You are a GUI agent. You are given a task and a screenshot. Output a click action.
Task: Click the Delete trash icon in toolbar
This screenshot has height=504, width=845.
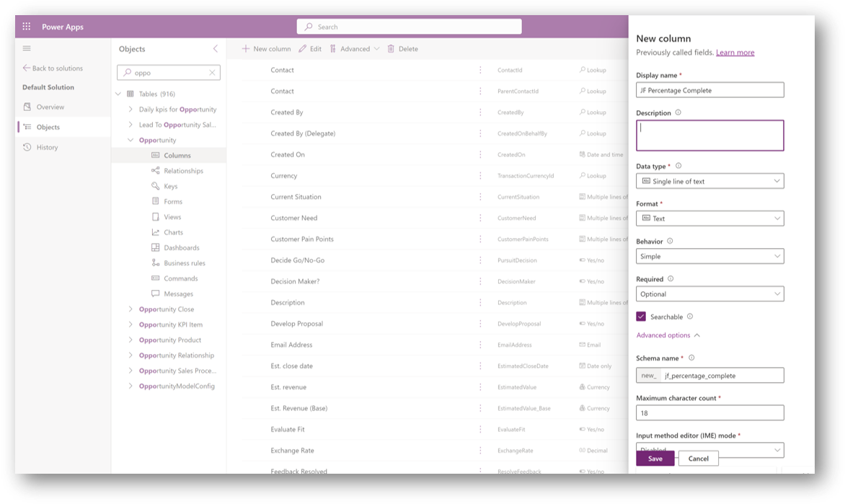(x=391, y=49)
